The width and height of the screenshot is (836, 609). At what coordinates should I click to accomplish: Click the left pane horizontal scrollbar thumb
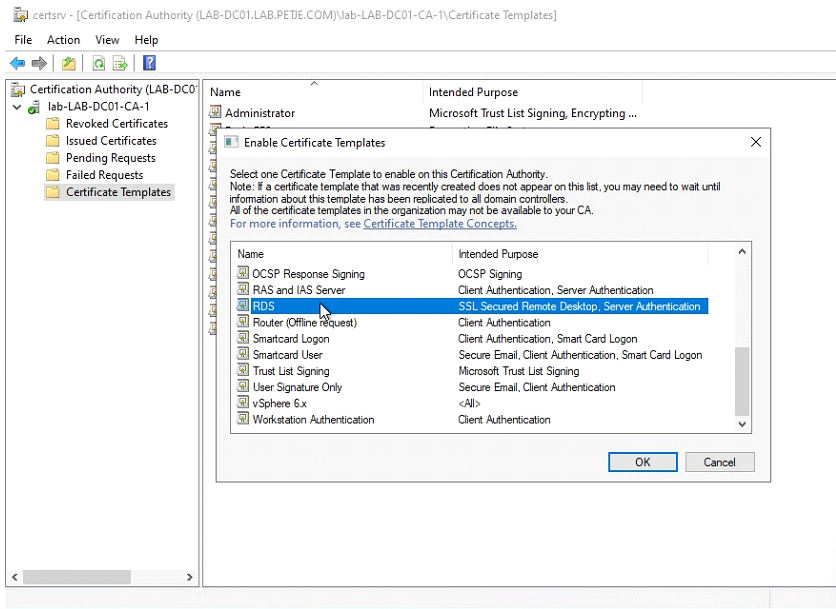pyautogui.click(x=77, y=577)
